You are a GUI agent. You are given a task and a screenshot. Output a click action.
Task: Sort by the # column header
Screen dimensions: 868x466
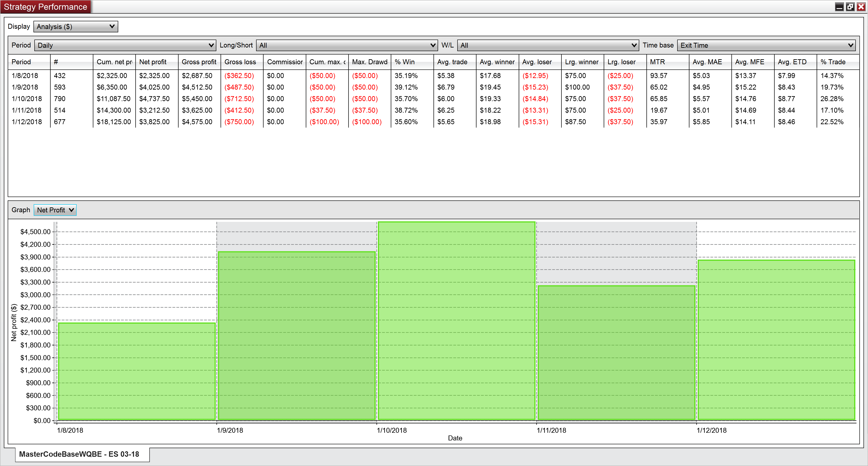71,62
